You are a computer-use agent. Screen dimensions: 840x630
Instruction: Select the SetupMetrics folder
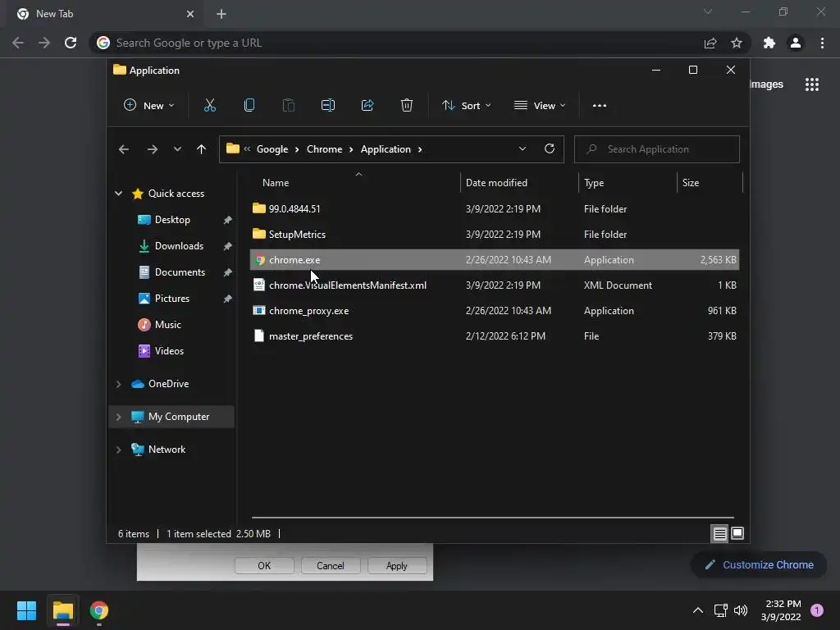click(495, 234)
